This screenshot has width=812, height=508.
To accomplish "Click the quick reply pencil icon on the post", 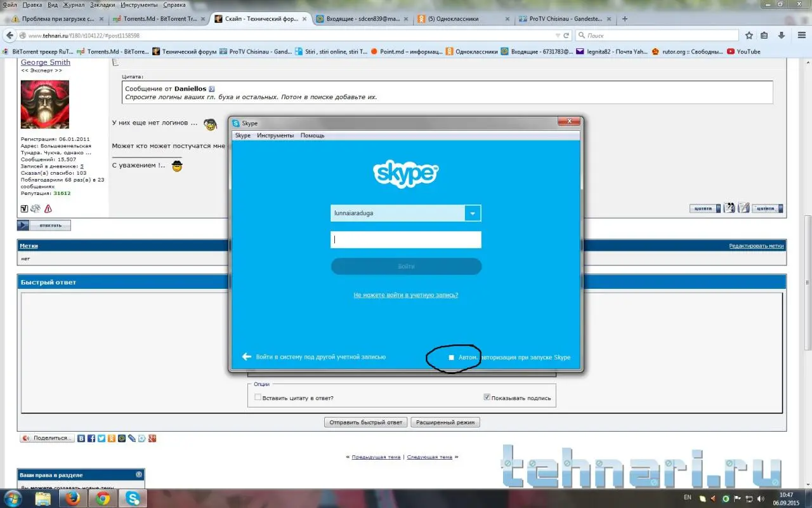I will 743,208.
